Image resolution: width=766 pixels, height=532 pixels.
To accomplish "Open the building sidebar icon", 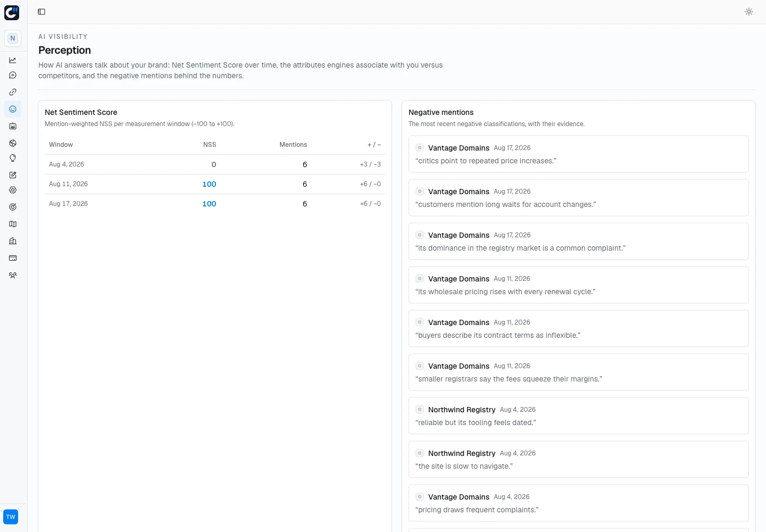I will 13,241.
